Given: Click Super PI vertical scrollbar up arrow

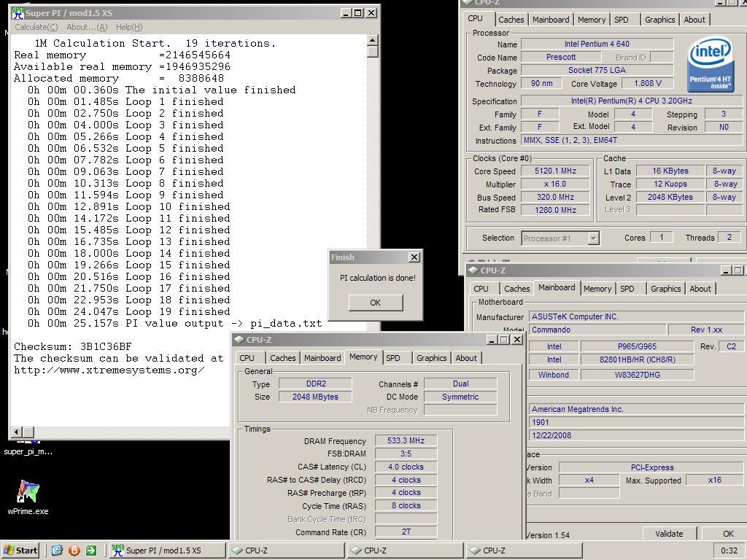Looking at the screenshot, I should [373, 40].
